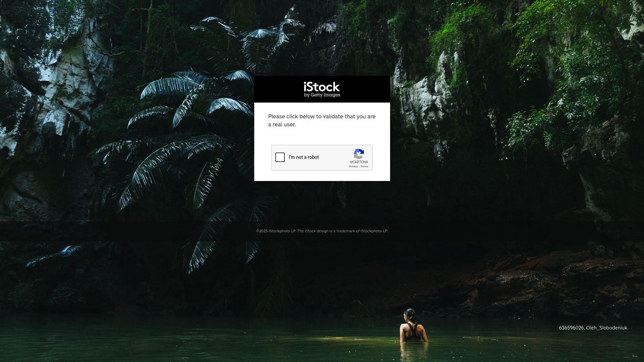This screenshot has width=644, height=362.
Task: Click the reCAPTCHA text under the logo
Action: click(x=359, y=162)
